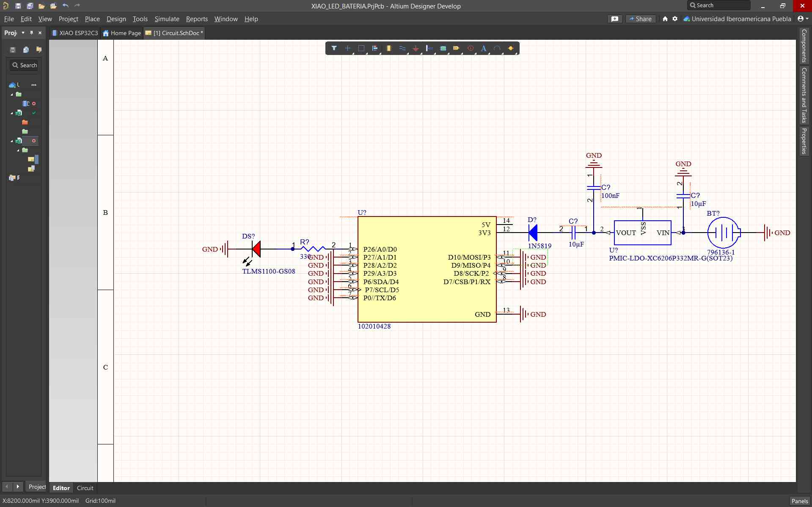Image resolution: width=812 pixels, height=507 pixels.
Task: Place a Text String using the A icon
Action: [484, 48]
